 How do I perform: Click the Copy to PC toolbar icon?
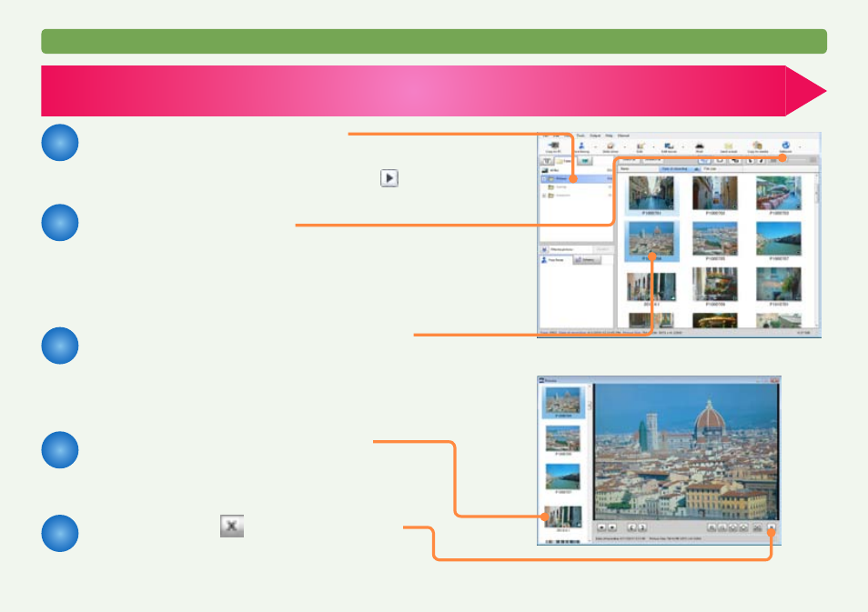[554, 146]
